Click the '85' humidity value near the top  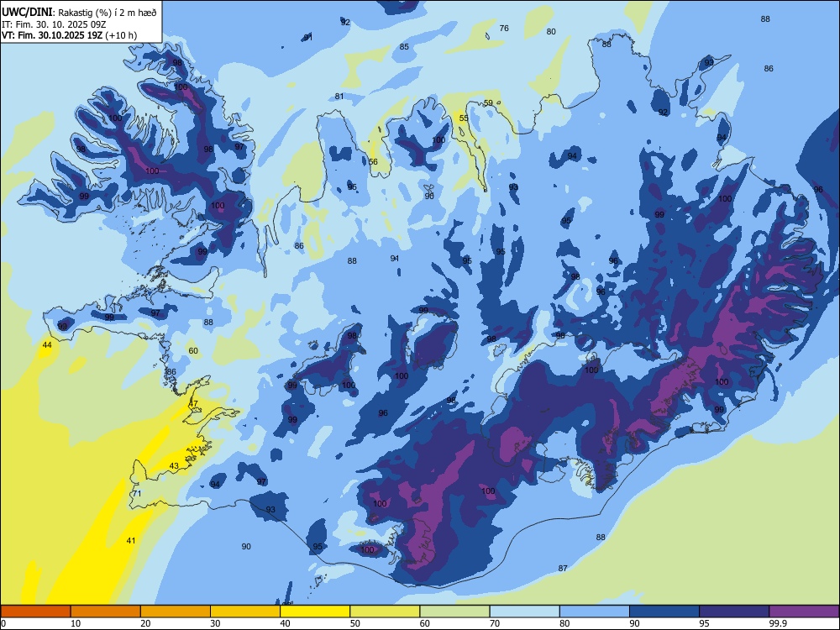(x=404, y=46)
